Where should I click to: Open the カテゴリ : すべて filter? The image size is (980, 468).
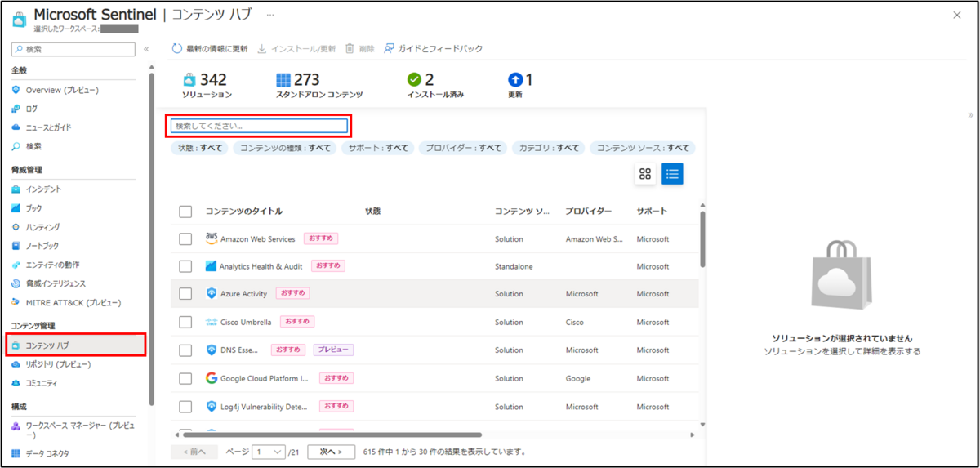pos(549,148)
